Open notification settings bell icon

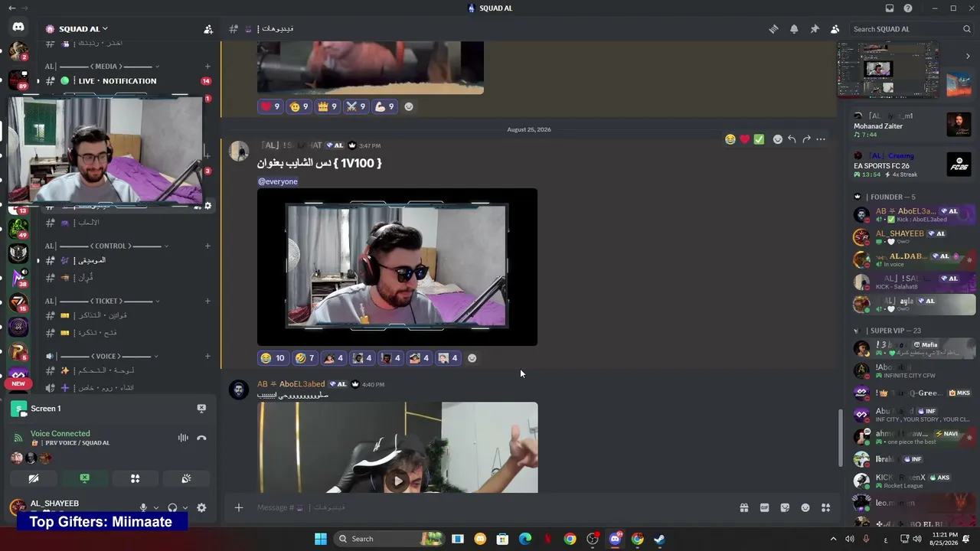pos(794,29)
